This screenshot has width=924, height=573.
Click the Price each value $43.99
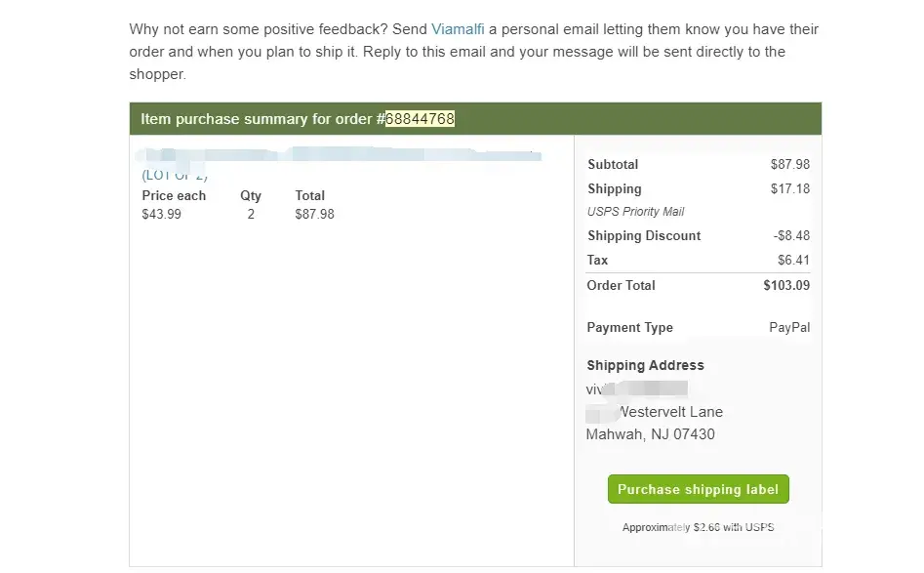tap(162, 214)
